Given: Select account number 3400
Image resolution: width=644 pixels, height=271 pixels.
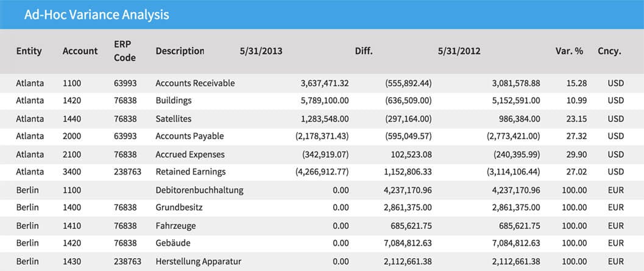Looking at the screenshot, I should [72, 172].
